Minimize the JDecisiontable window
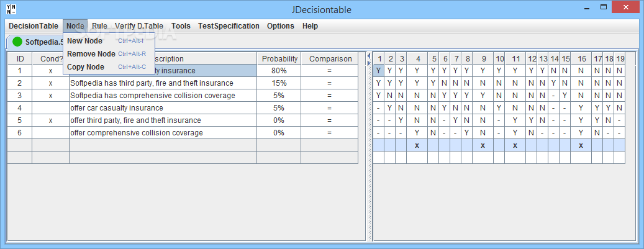Image resolution: width=644 pixels, height=249 pixels. coord(588,7)
